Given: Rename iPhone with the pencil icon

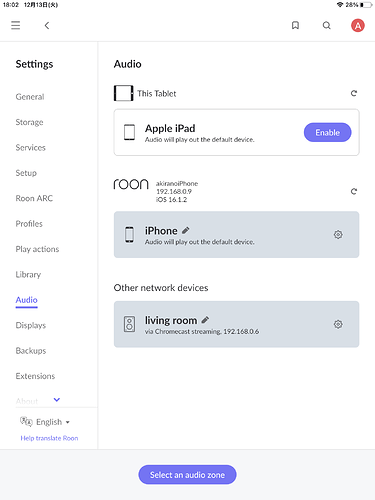Looking at the screenshot, I should (x=186, y=230).
